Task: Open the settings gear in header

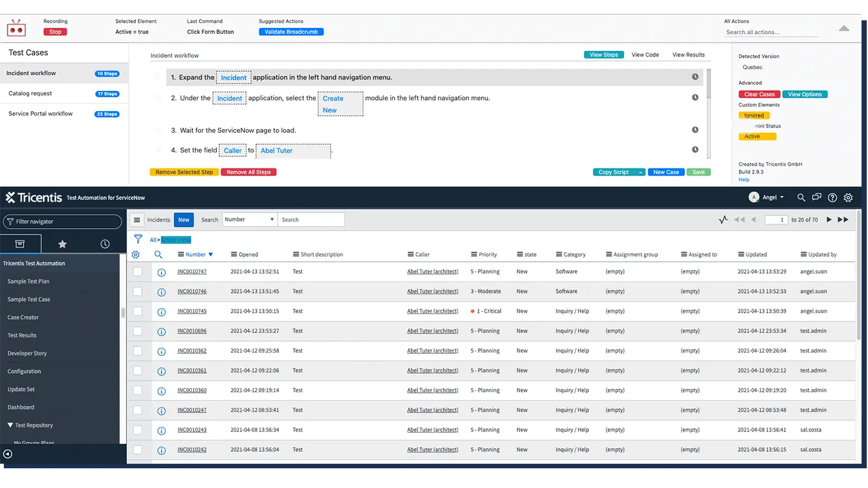Action: click(848, 198)
